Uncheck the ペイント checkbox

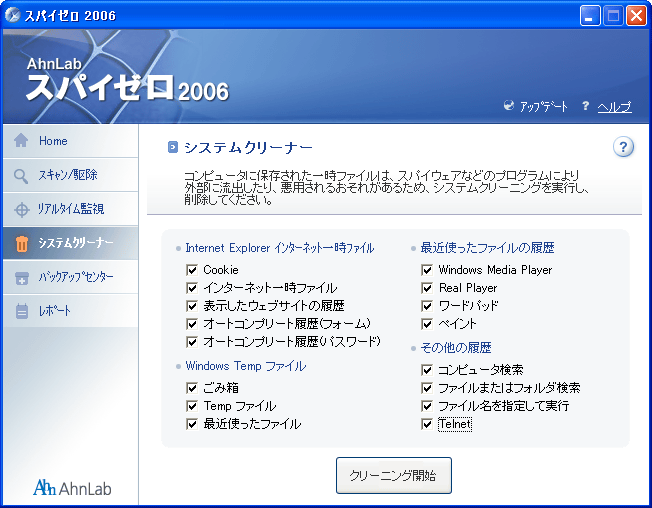tap(427, 324)
